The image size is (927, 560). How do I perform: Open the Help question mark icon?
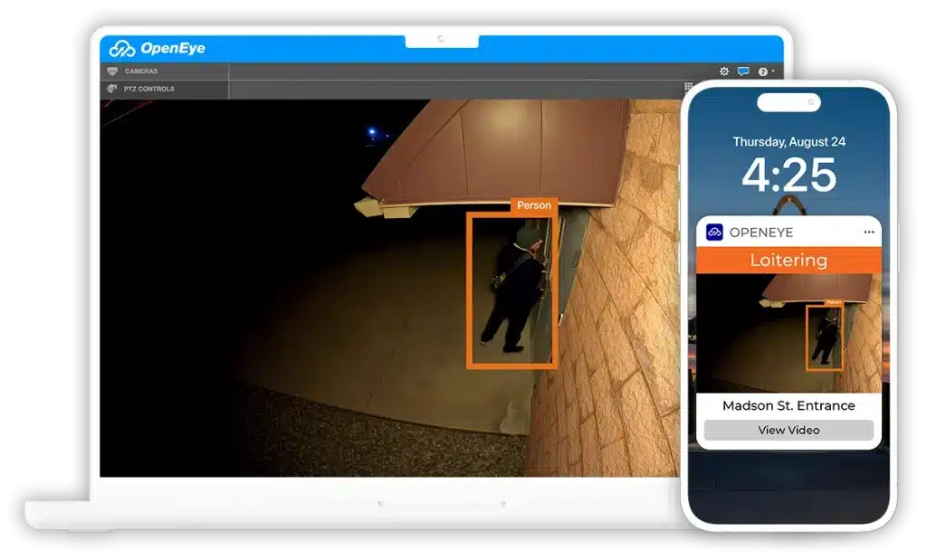pos(762,70)
